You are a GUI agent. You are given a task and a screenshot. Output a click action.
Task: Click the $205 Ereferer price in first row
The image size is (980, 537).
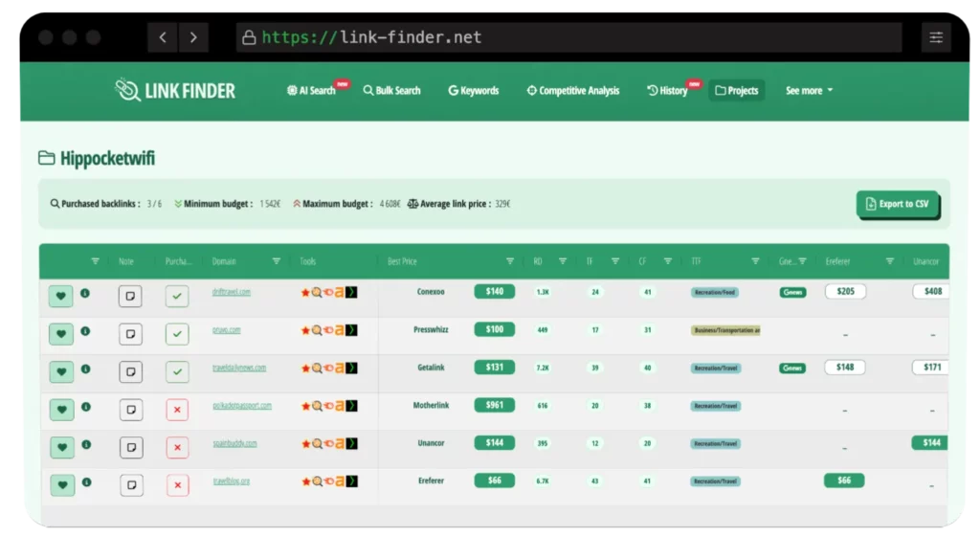coord(845,291)
